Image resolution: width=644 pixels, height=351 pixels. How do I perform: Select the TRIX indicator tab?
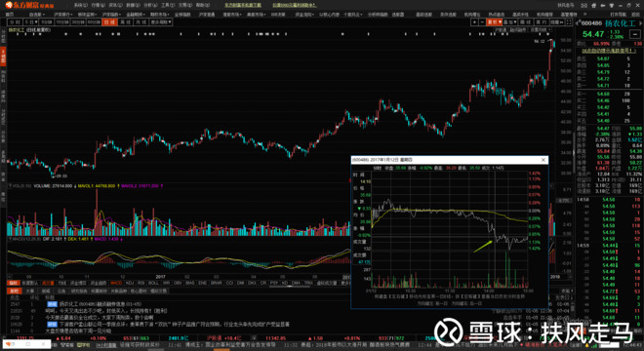(x=308, y=283)
